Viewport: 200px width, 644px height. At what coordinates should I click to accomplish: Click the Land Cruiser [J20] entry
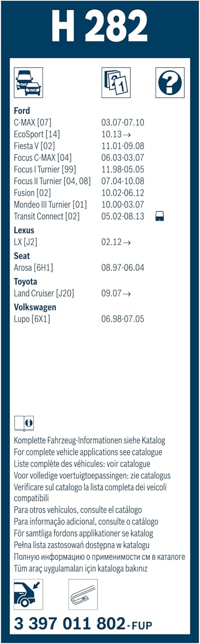click(x=44, y=294)
